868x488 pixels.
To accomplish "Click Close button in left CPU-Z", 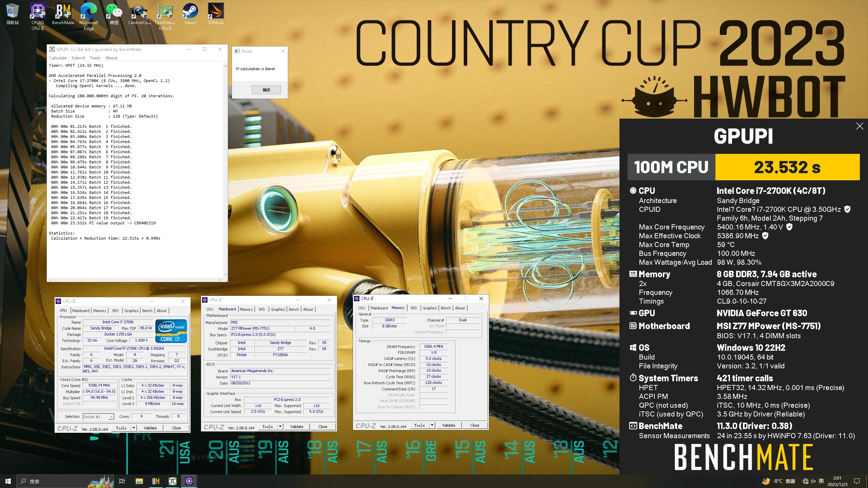I will coord(176,428).
